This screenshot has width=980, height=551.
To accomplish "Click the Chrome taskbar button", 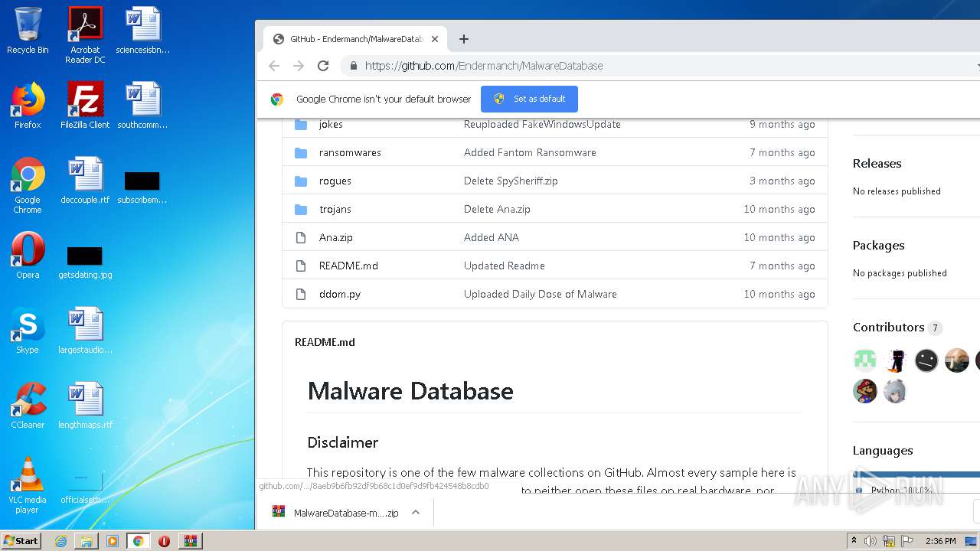I will (139, 541).
